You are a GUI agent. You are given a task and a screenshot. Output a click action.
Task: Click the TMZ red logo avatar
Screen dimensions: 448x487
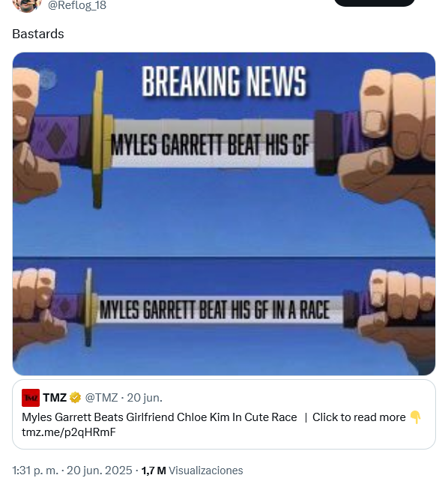[x=31, y=398]
